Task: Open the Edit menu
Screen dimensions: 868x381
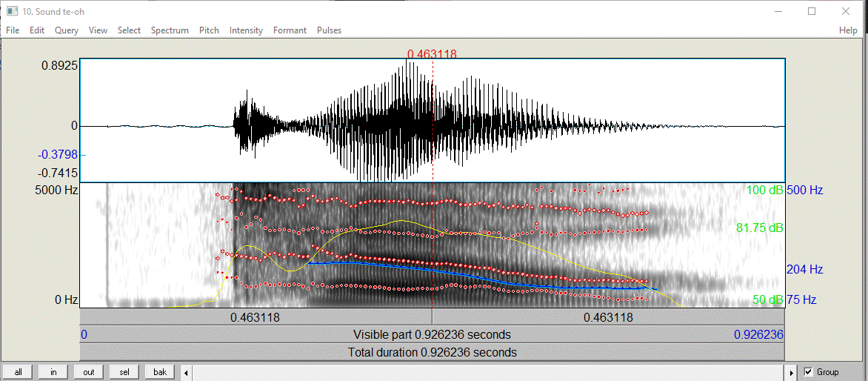Action: pos(37,30)
